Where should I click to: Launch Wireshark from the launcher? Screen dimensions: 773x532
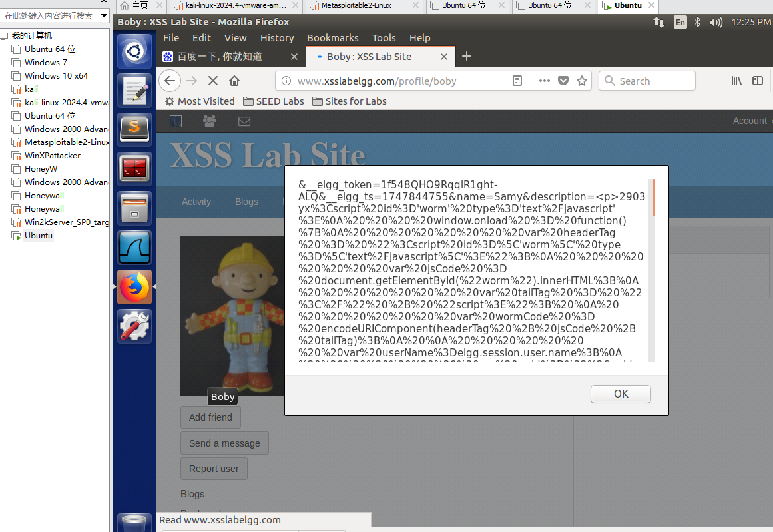point(134,247)
